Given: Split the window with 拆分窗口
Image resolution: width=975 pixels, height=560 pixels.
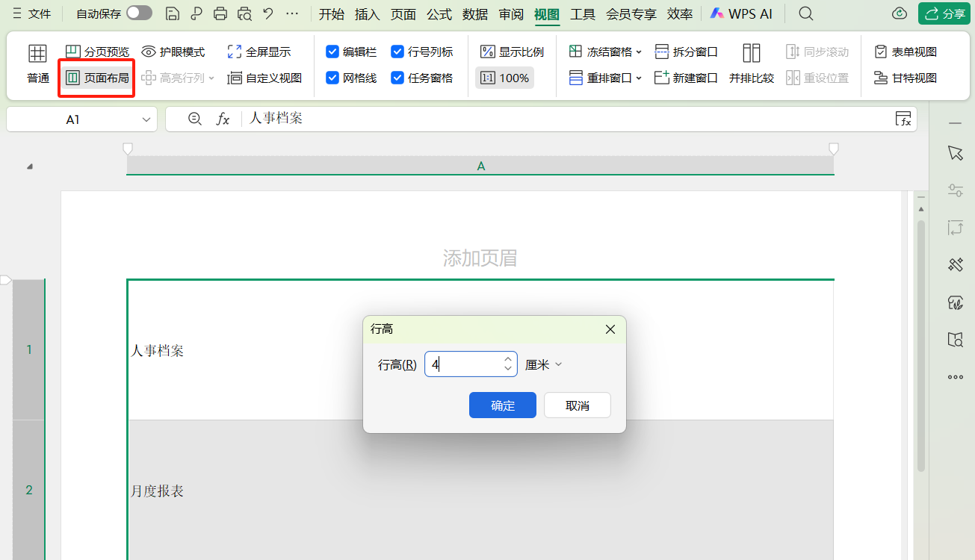Looking at the screenshot, I should [686, 51].
